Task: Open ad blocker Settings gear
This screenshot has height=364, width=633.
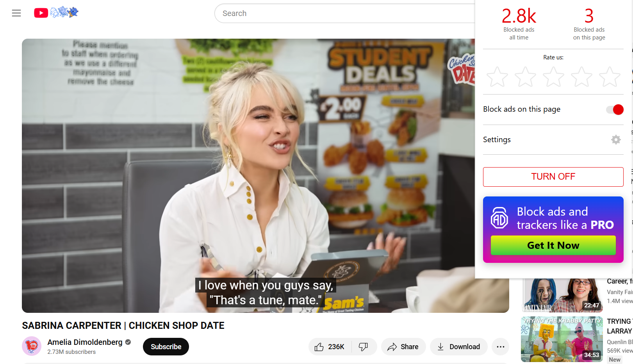Action: (x=616, y=139)
